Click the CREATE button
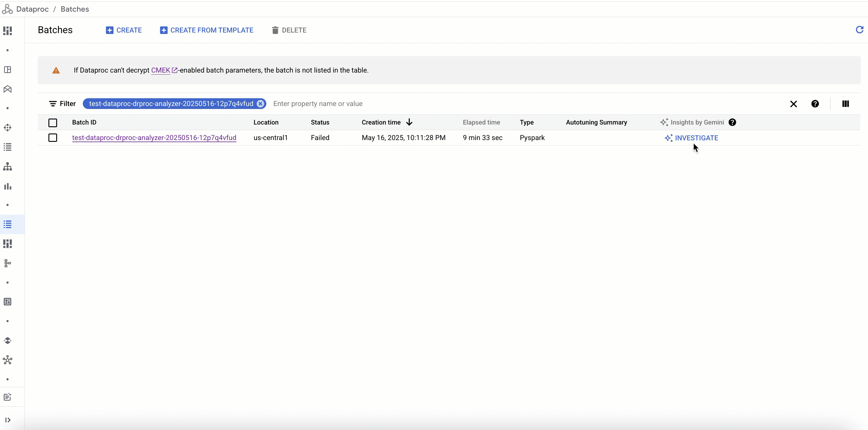Image resolution: width=868 pixels, height=430 pixels. [x=124, y=30]
